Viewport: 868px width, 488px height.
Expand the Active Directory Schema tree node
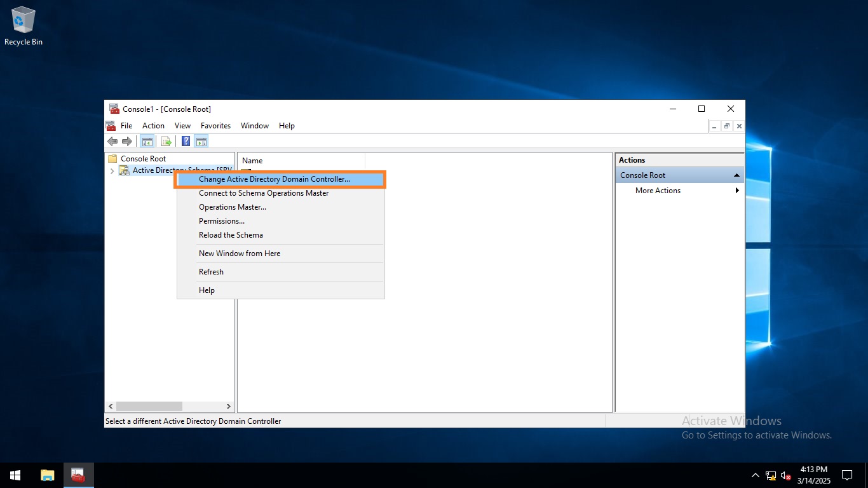click(x=112, y=170)
